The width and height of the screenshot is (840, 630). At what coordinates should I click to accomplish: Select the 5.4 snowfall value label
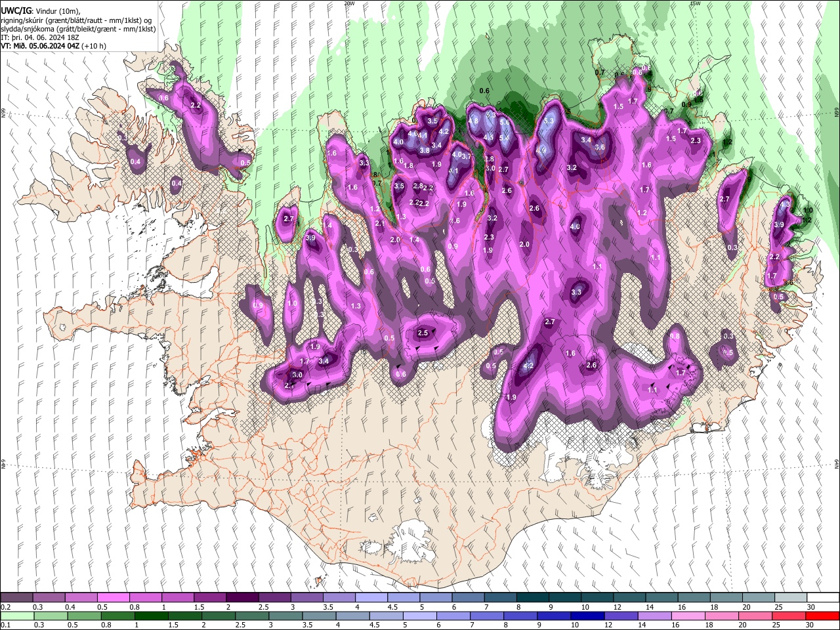[504, 138]
